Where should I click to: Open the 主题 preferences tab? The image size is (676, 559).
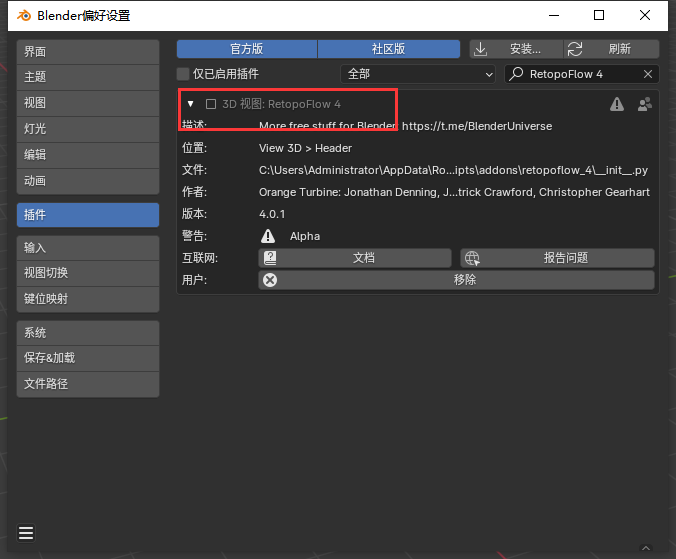point(88,77)
